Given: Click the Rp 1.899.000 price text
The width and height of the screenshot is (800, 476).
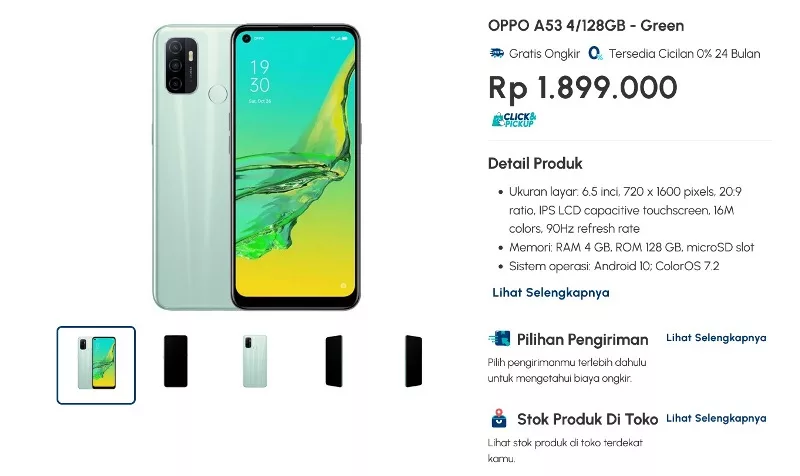Looking at the screenshot, I should pos(583,88).
